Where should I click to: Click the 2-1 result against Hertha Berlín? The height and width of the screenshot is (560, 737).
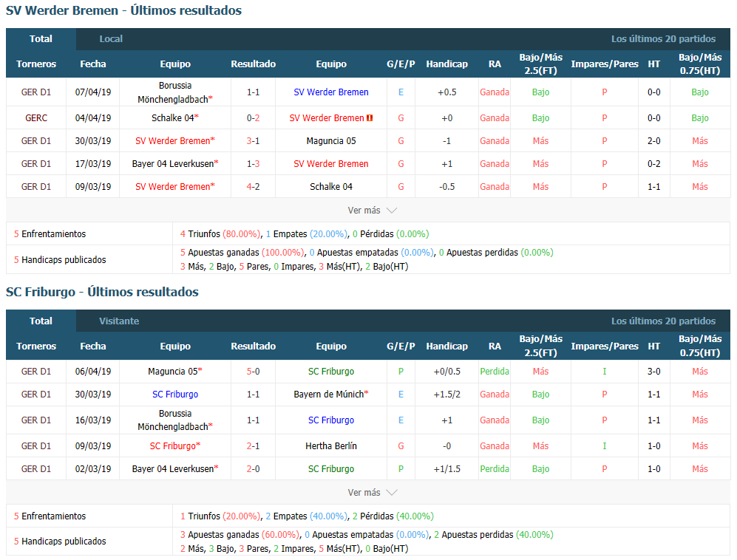(x=253, y=445)
